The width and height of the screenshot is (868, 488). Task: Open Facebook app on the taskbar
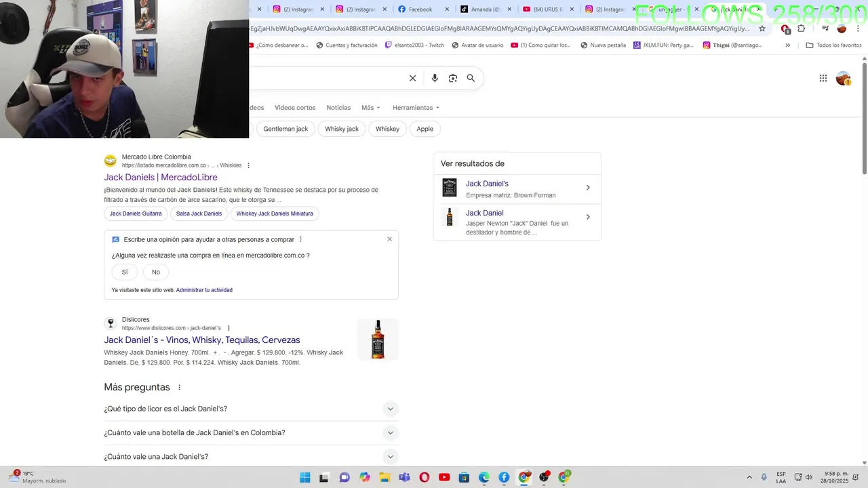[504, 477]
